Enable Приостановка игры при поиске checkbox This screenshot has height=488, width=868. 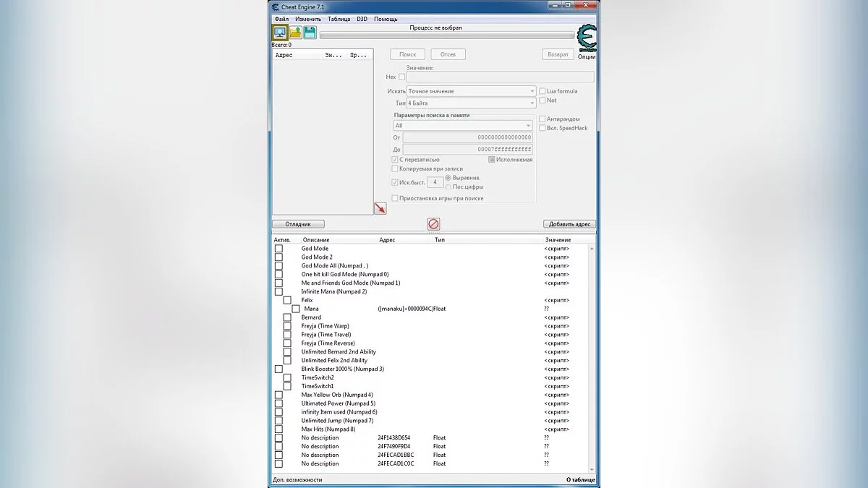395,198
